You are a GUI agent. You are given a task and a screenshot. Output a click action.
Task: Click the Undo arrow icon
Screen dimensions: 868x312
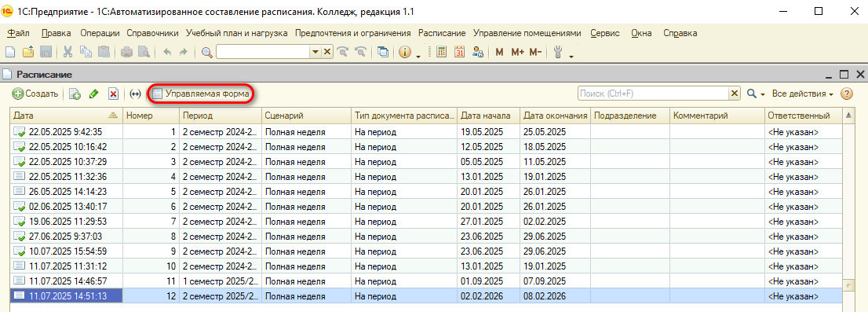166,52
